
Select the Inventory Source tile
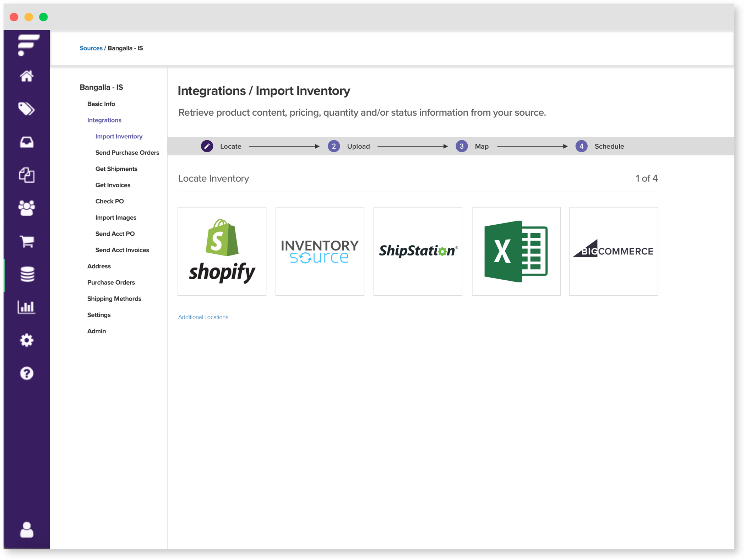click(320, 251)
